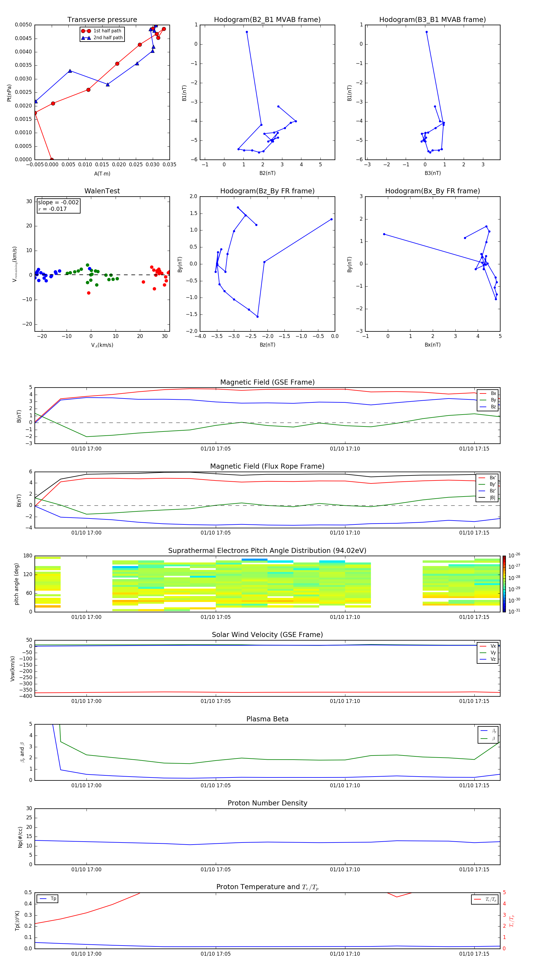Screen dimensions: 535x980
Task: Click Bz' in the Flux Rope legend
Action: (x=487, y=491)
